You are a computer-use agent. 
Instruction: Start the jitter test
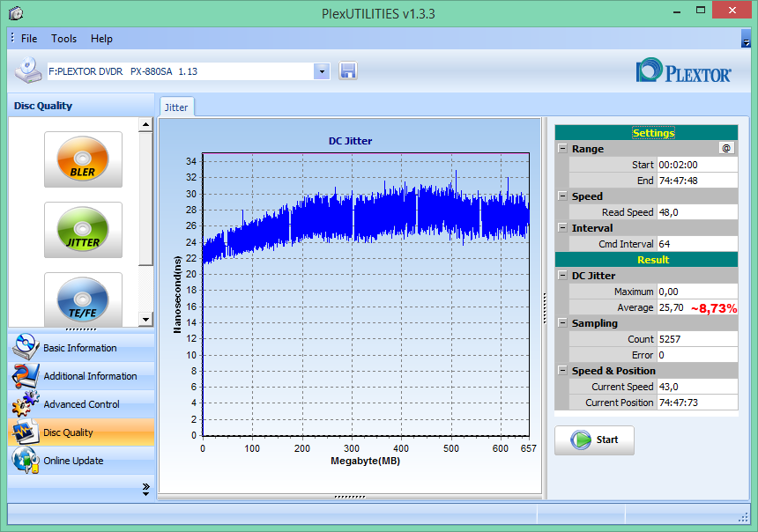pos(594,440)
